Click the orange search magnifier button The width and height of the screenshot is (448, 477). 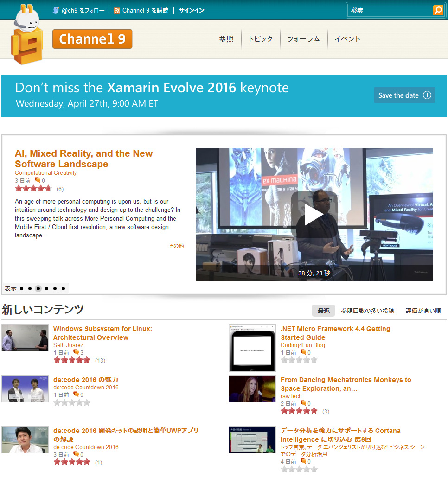coord(438,10)
